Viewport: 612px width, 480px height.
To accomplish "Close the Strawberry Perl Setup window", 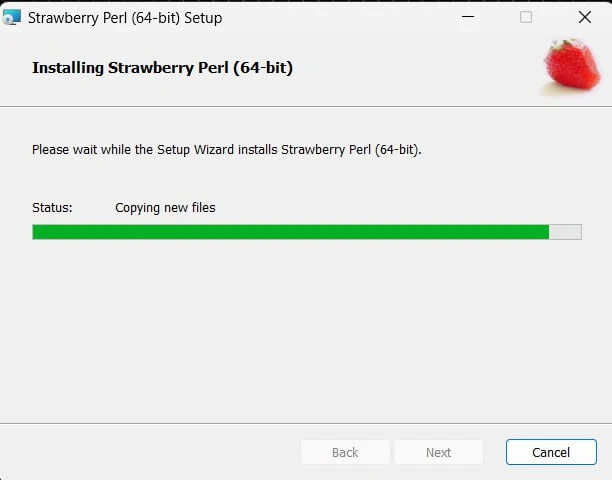I will 585,17.
